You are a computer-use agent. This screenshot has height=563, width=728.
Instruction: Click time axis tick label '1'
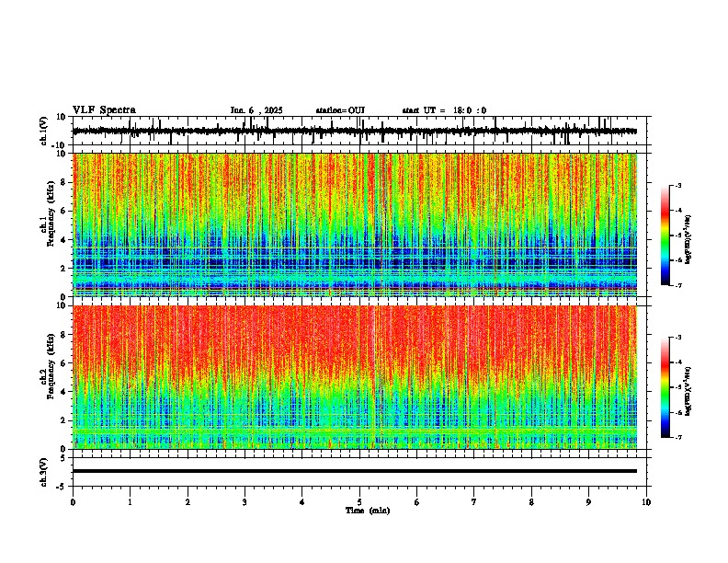tap(130, 502)
